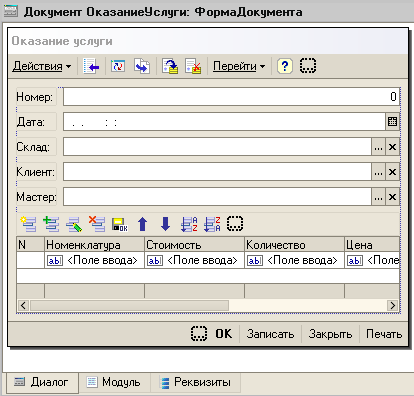Switch to the Модуль tab
The width and height of the screenshot is (414, 396).
tap(114, 382)
